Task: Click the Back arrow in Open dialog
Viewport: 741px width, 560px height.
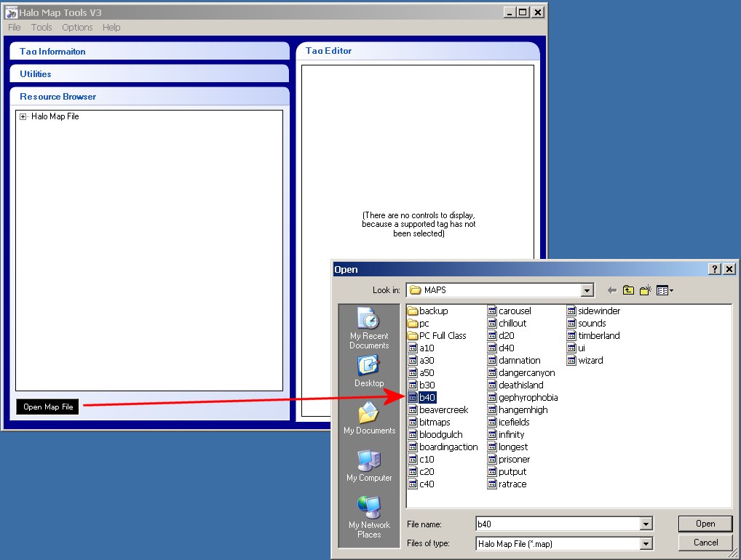Action: coord(611,290)
